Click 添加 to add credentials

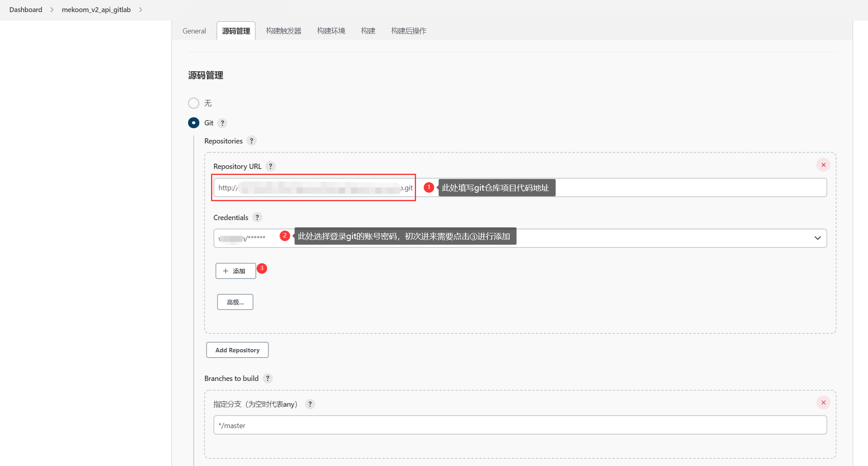pos(236,271)
